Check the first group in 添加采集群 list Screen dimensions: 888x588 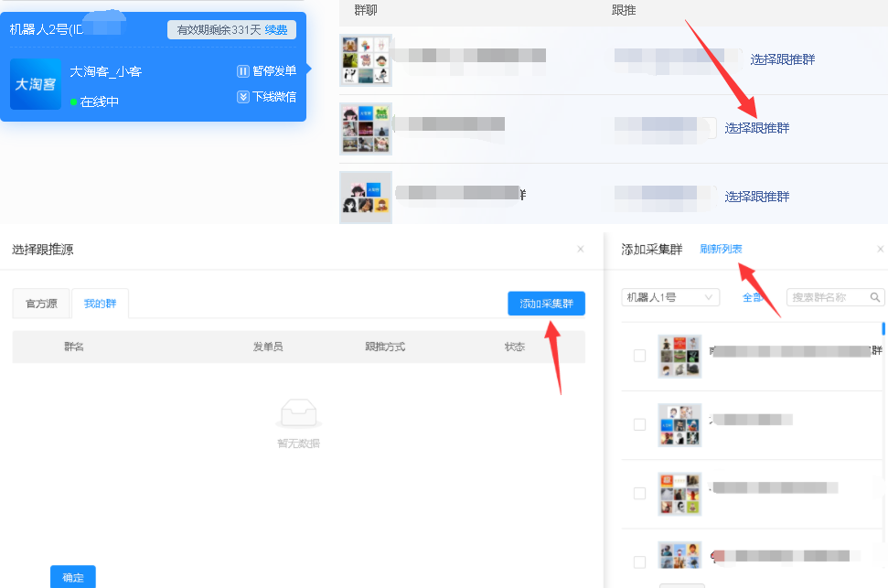tap(639, 356)
